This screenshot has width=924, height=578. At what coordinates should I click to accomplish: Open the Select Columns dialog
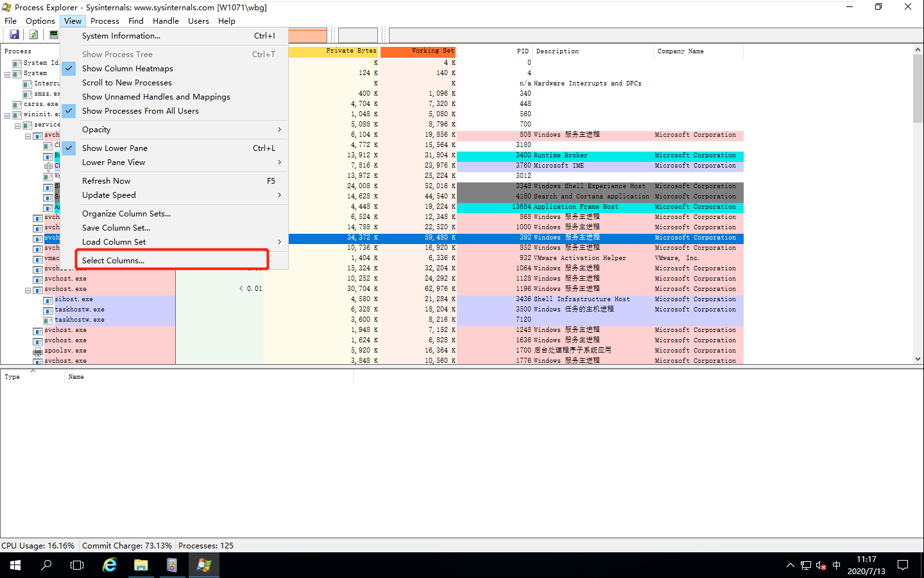tap(174, 261)
